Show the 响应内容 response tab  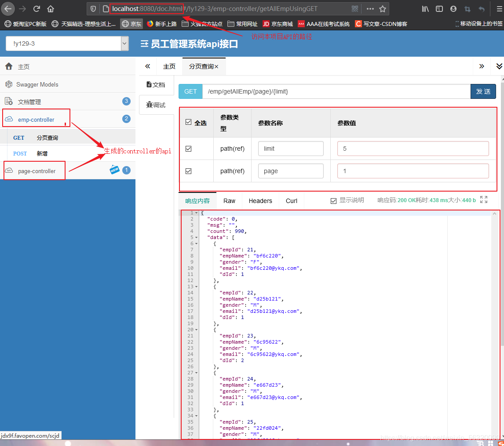[x=197, y=201]
